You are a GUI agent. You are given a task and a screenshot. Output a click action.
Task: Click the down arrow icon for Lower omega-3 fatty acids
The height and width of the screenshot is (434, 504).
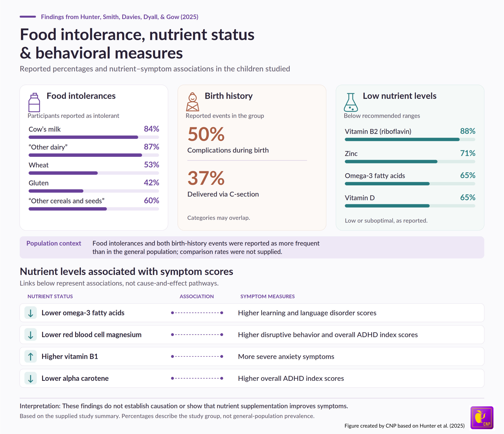click(x=31, y=313)
